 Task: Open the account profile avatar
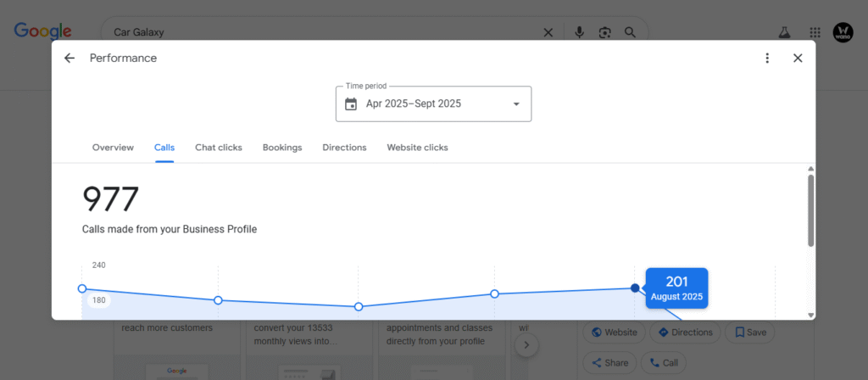[843, 32]
